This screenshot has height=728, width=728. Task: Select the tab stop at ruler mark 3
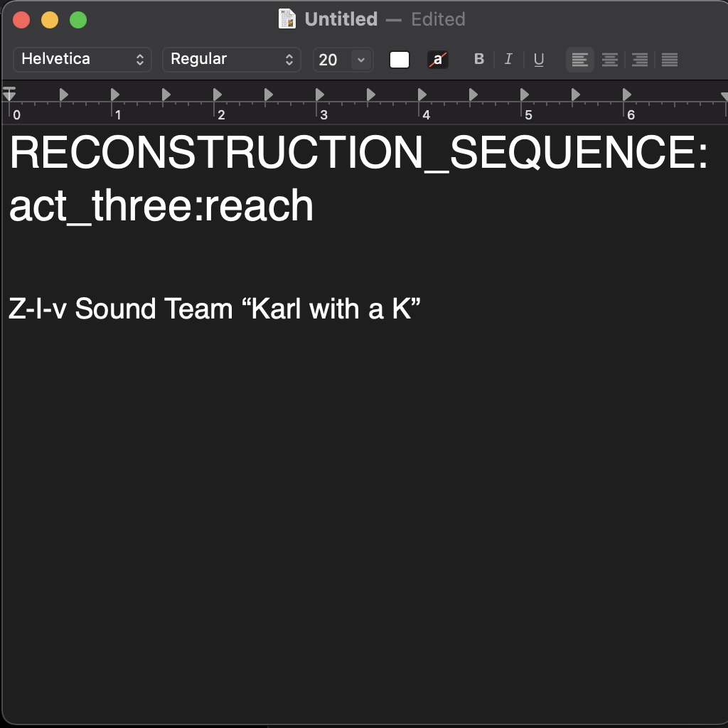(x=320, y=95)
